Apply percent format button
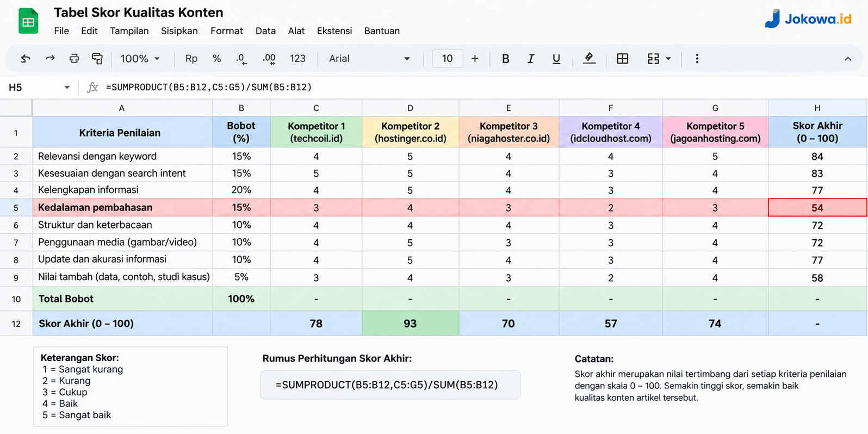 click(x=216, y=59)
